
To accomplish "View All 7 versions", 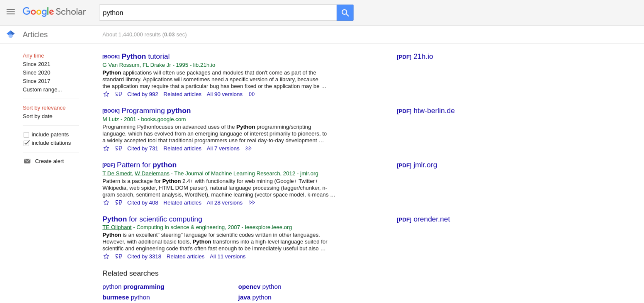I will pyautogui.click(x=223, y=148).
